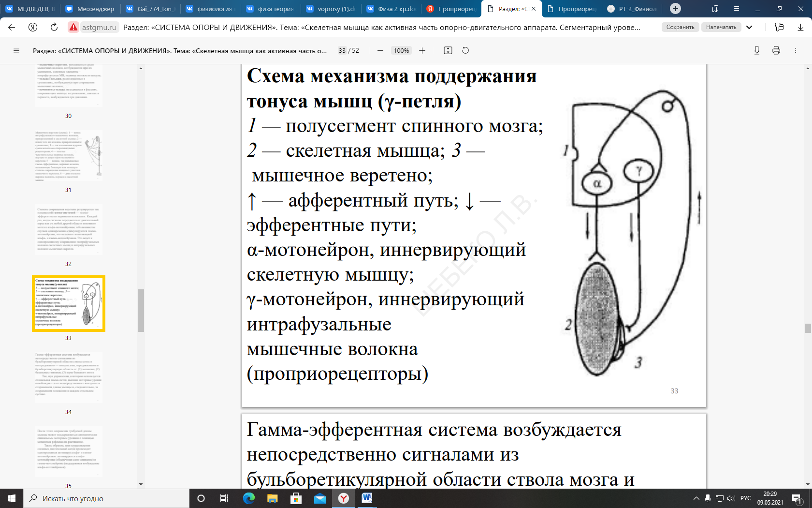Open Mail app from taskbar
This screenshot has height=508, width=812.
[x=320, y=498]
